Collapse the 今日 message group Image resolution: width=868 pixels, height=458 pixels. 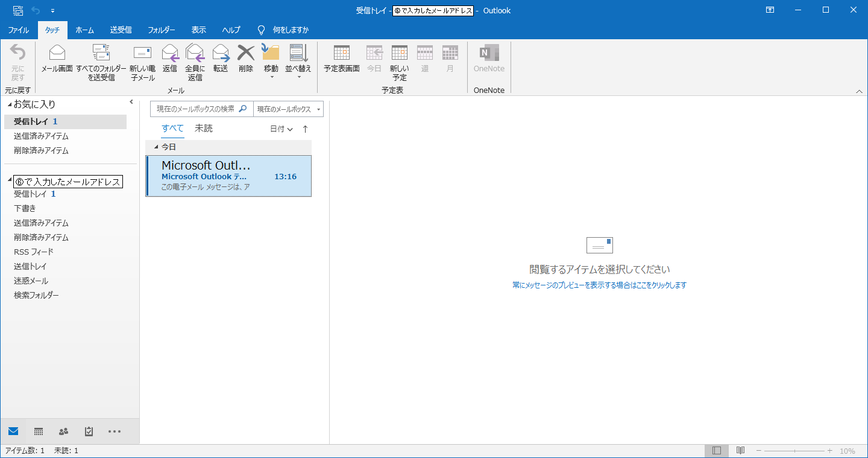156,147
